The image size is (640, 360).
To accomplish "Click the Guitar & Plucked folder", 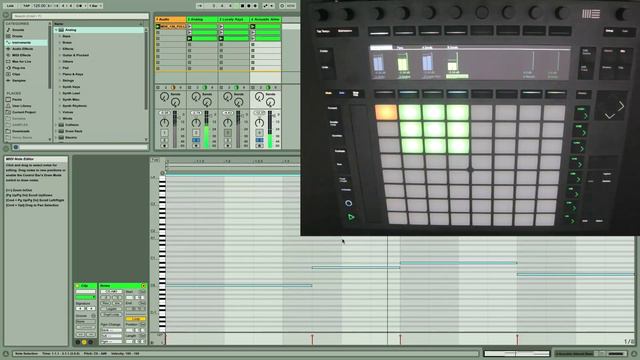I will (76, 55).
